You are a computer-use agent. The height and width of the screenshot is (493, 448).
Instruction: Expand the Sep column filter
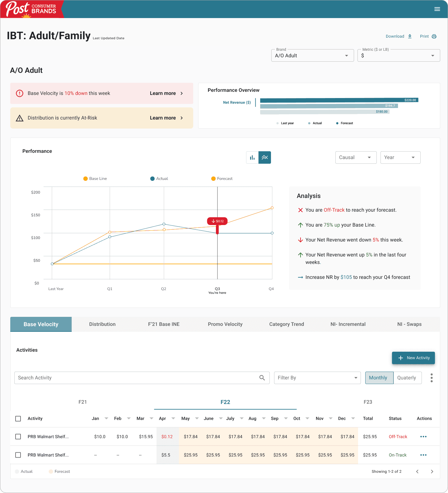click(286, 419)
